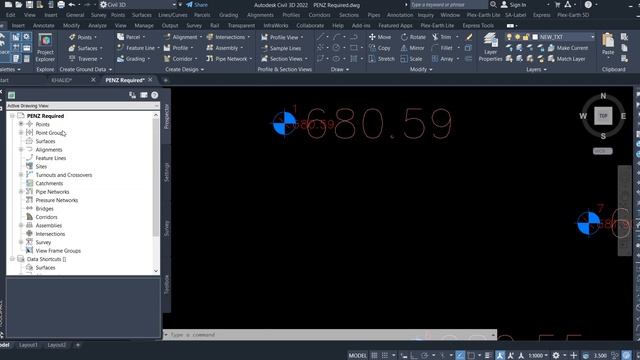Select the Mirror tool
Image resolution: width=640 pixels, height=360 pixels.
click(x=412, y=48)
